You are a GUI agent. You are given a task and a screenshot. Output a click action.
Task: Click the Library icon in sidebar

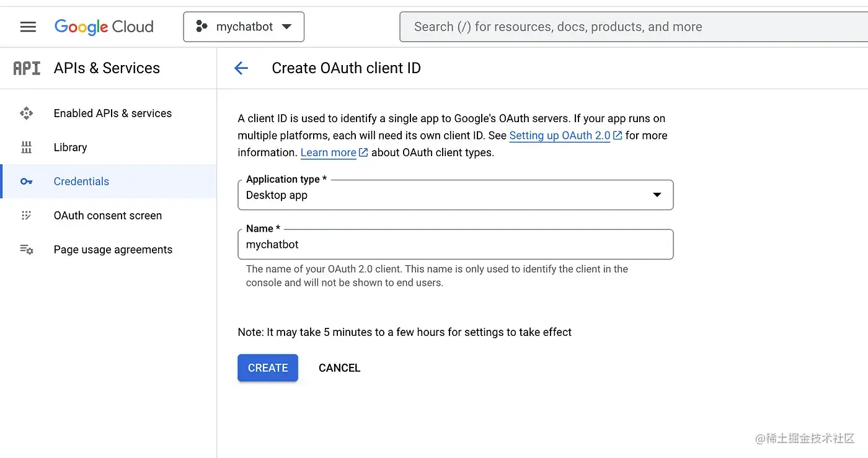tap(26, 148)
